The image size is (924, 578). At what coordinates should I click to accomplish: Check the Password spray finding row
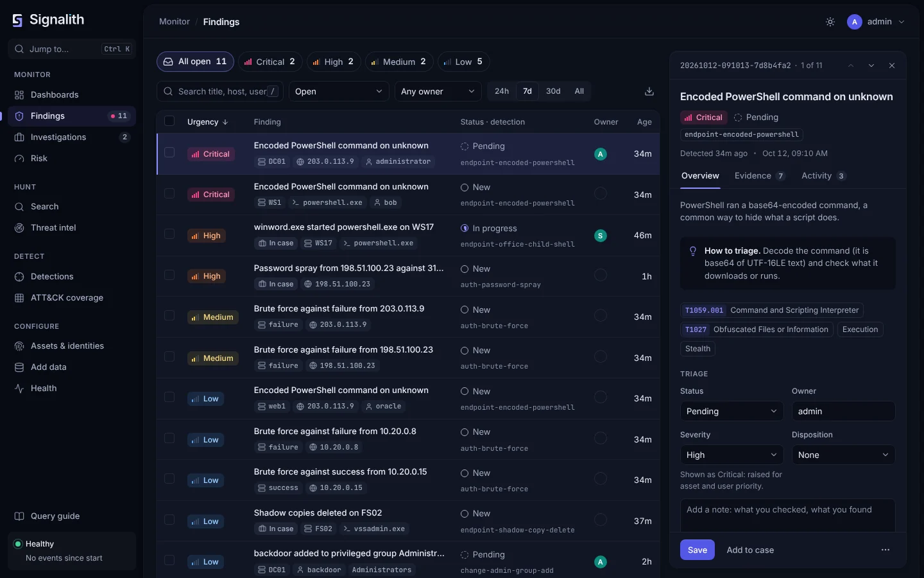[x=169, y=275]
